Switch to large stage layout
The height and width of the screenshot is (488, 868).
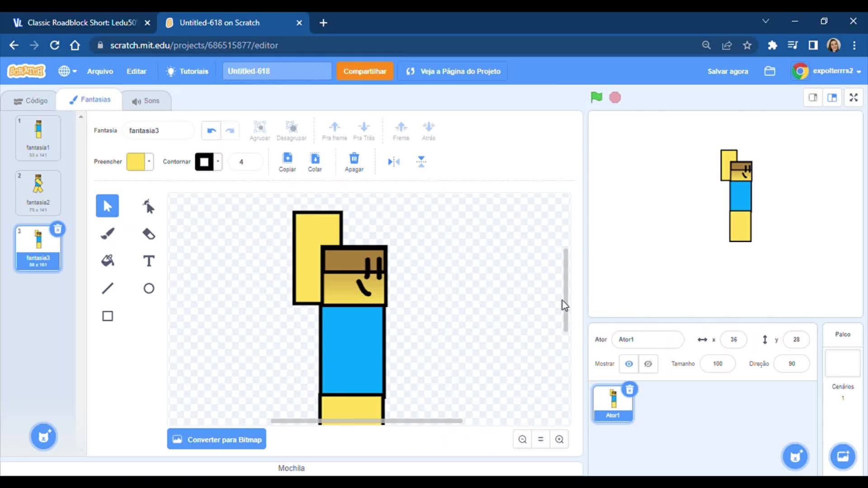(832, 98)
